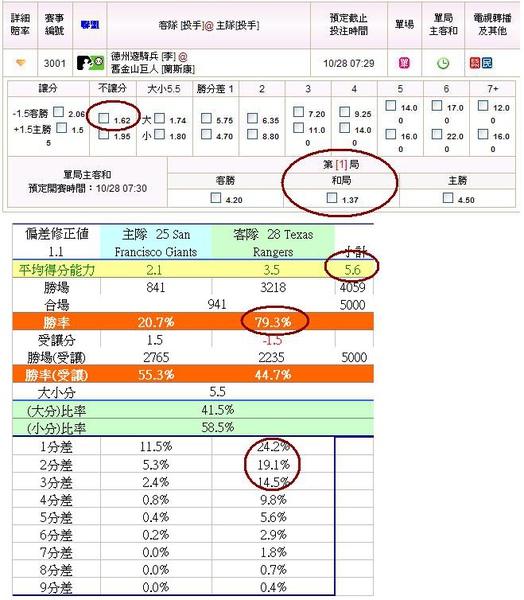Click the 德州遊騎兵 away team name

135,57
